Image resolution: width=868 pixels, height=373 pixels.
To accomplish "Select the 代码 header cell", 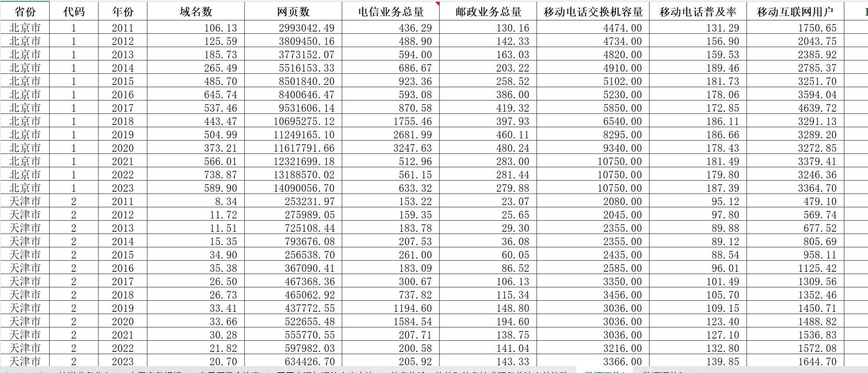I will 73,11.
